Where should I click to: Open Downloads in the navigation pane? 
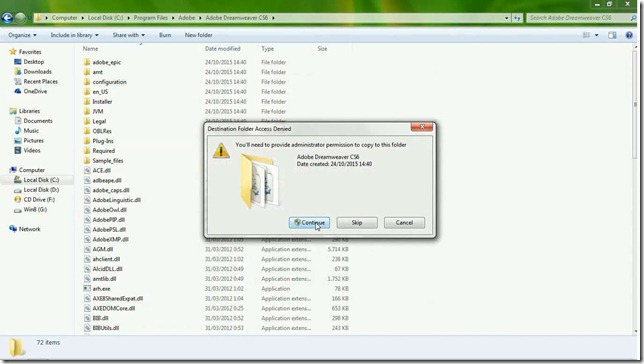pos(37,72)
